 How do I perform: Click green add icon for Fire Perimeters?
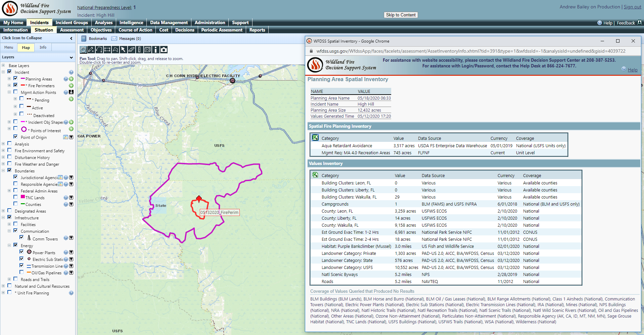click(x=71, y=86)
